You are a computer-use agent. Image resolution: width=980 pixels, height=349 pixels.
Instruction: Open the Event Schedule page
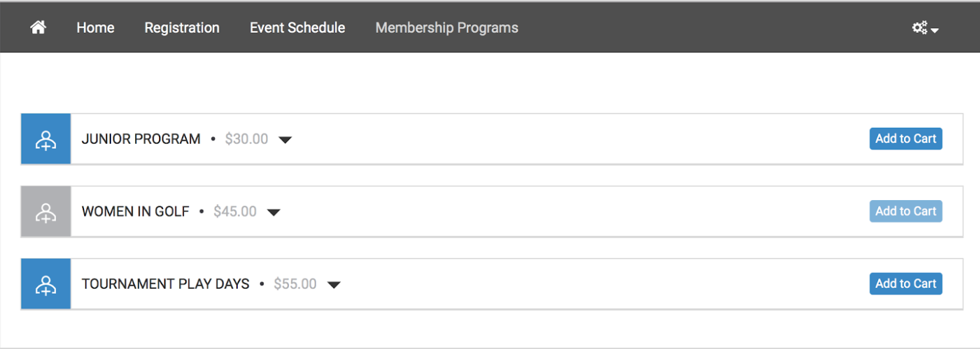pos(298,28)
